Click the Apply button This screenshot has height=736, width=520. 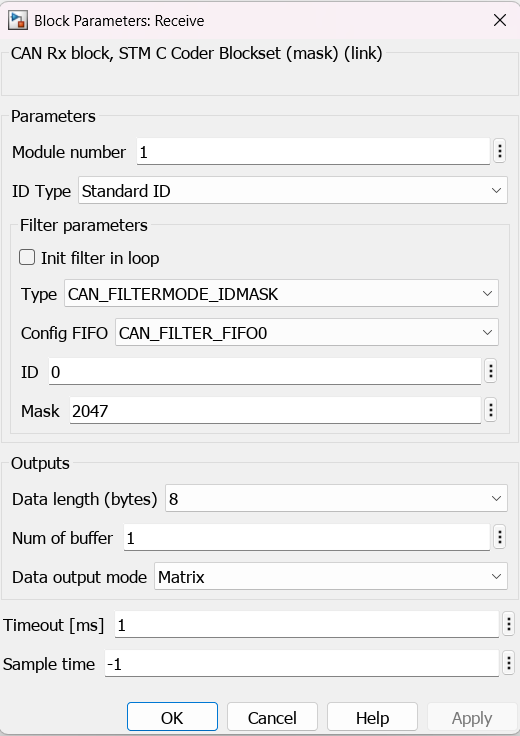click(x=472, y=717)
